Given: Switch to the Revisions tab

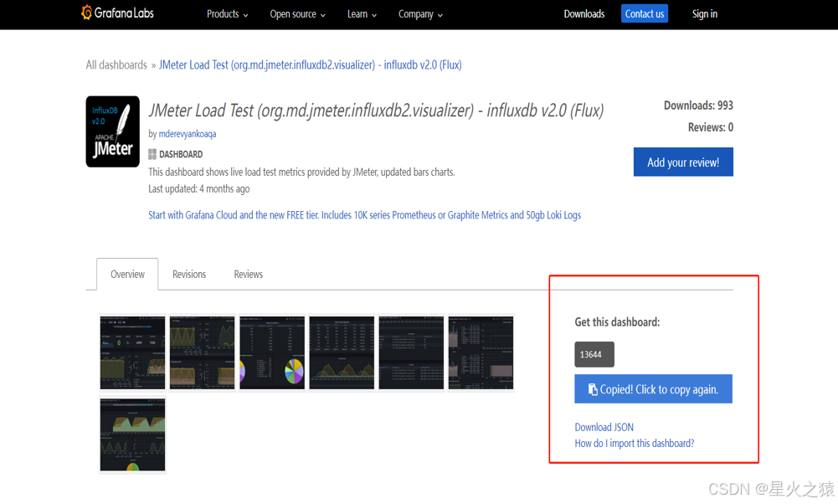Looking at the screenshot, I should [189, 274].
